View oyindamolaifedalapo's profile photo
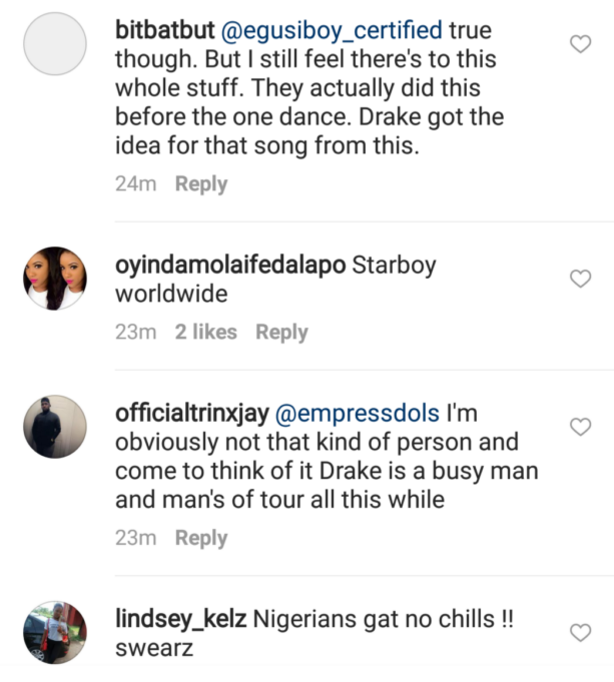614x682 pixels. pyautogui.click(x=55, y=279)
